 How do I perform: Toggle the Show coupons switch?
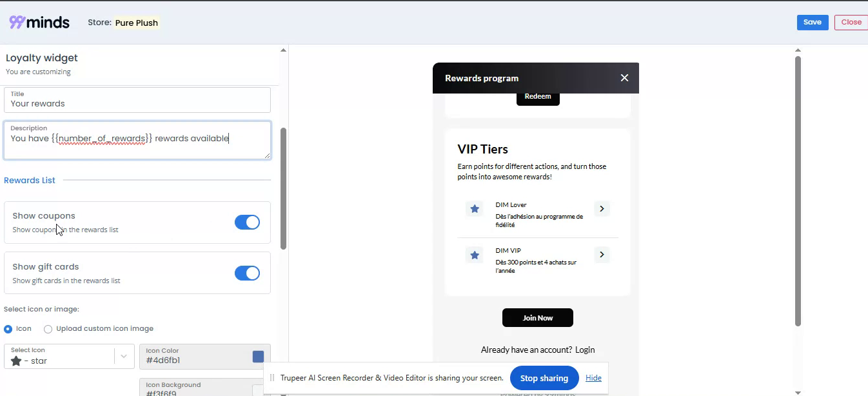click(247, 223)
